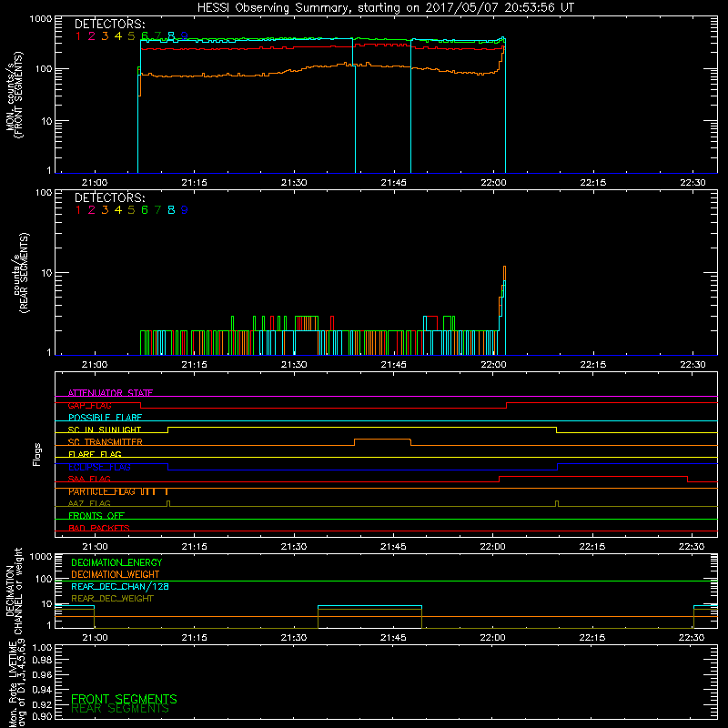728x728 pixels.
Task: Click the FRONT SEGMENTS livetime legend label
Action: pos(124,699)
